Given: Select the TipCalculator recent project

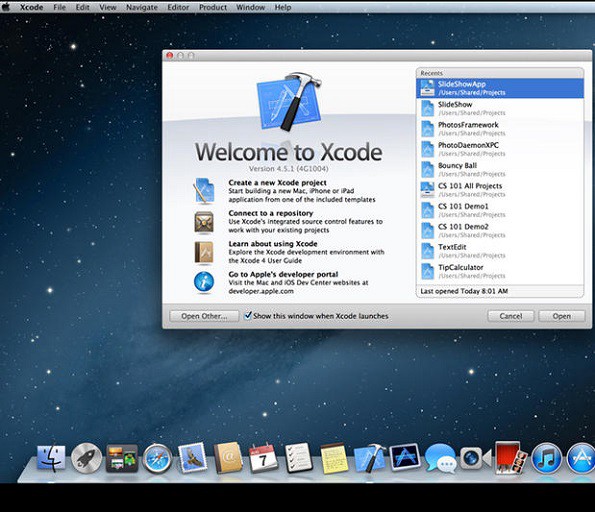Looking at the screenshot, I should [500, 271].
